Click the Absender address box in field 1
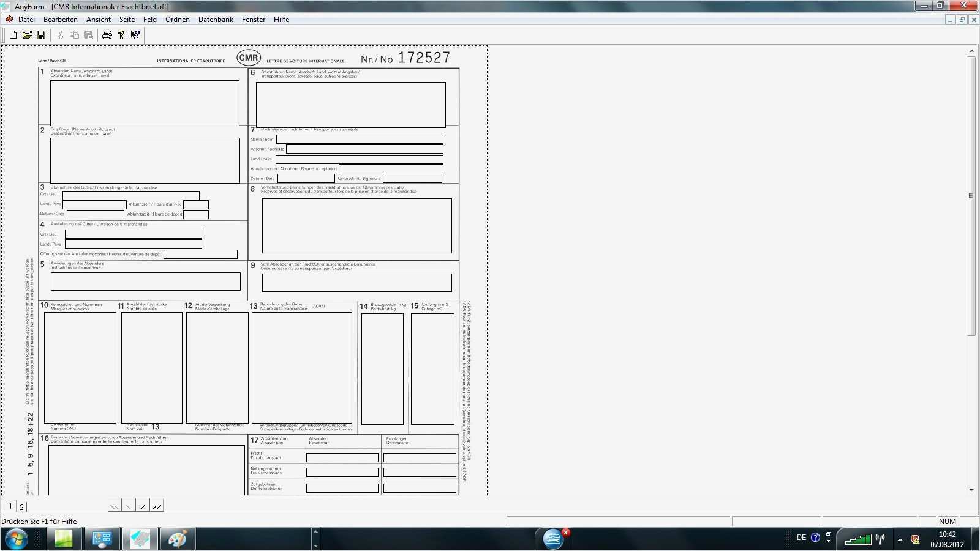This screenshot has height=551, width=980. coord(145,103)
